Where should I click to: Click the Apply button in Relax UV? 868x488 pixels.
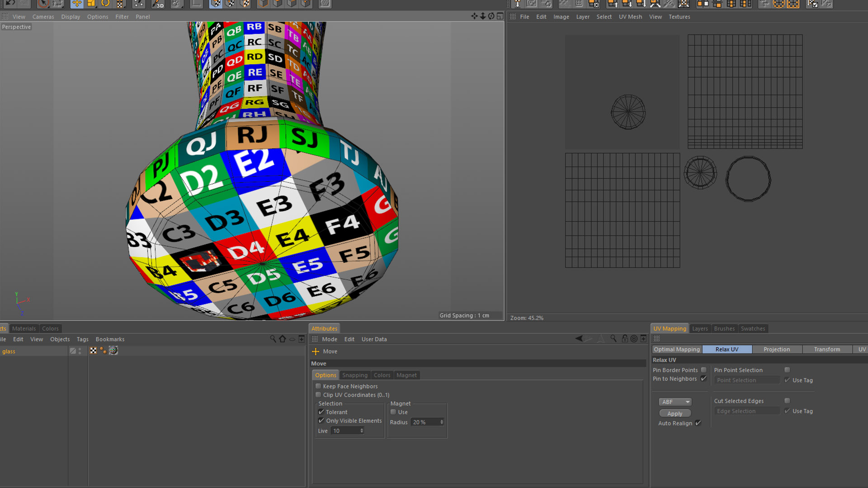[x=675, y=413]
